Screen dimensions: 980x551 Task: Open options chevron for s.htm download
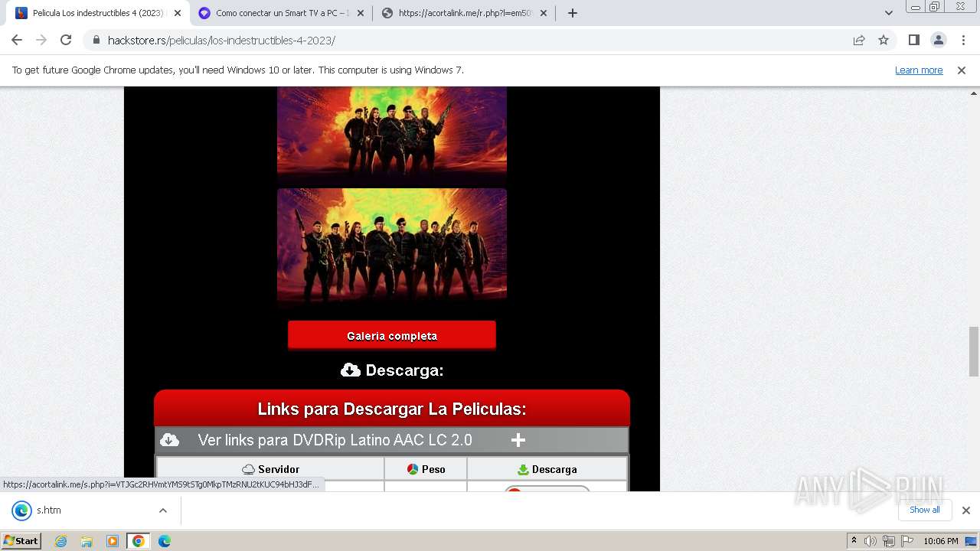click(162, 510)
